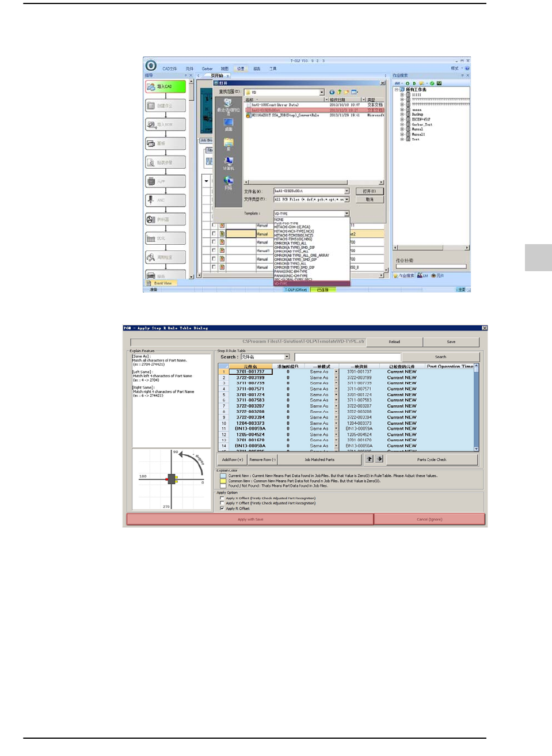Click the yellow chat icon in job search toolbar
Viewport: 552px width, 756px height.
coord(421,83)
